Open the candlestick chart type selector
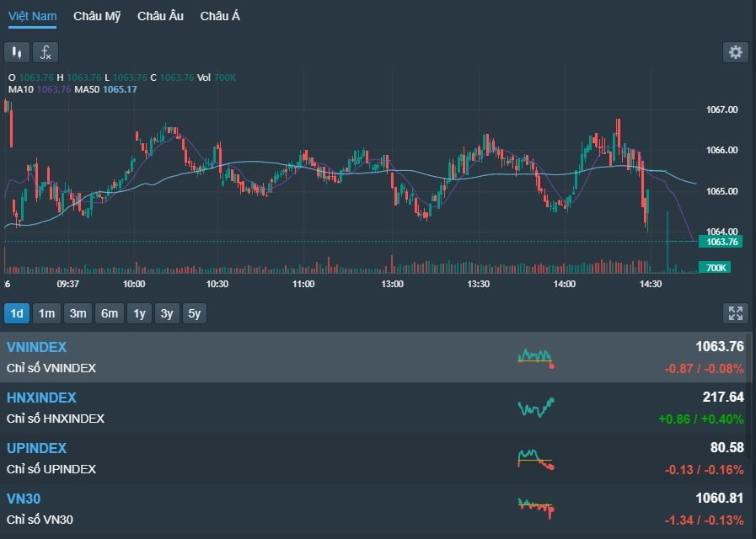 click(x=17, y=52)
